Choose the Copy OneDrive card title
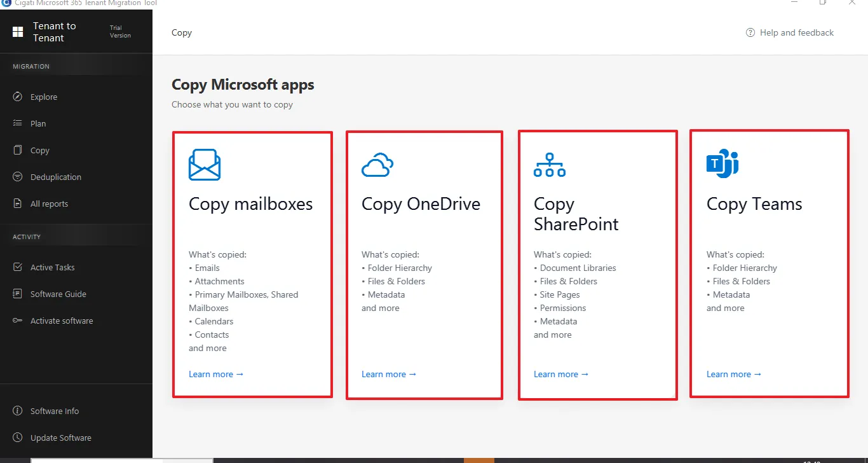The height and width of the screenshot is (463, 868). tap(421, 204)
